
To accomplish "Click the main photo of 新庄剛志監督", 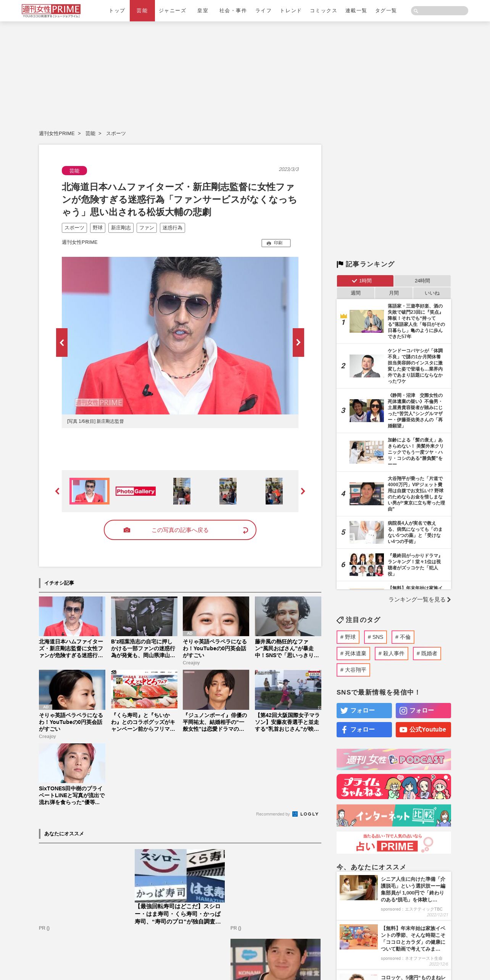I will (180, 335).
